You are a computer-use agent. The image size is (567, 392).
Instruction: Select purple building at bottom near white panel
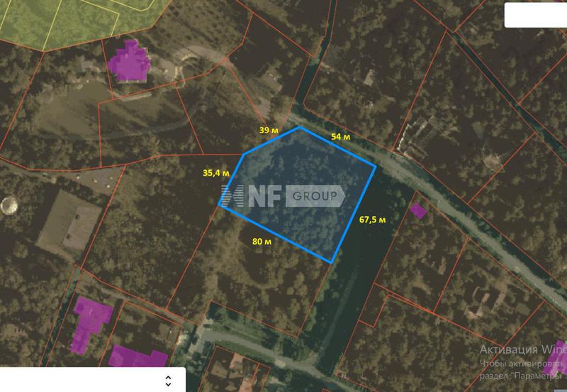137,357
